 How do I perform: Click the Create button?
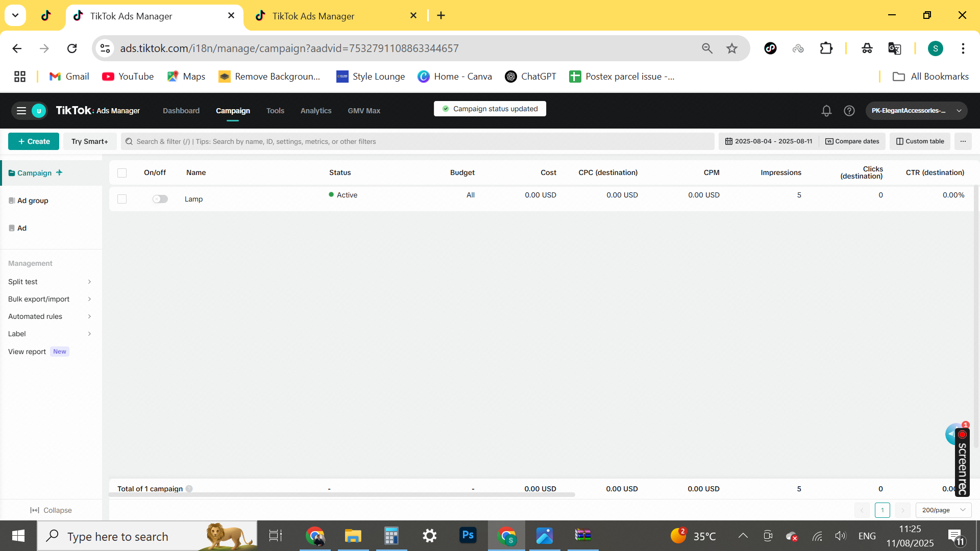[34, 141]
